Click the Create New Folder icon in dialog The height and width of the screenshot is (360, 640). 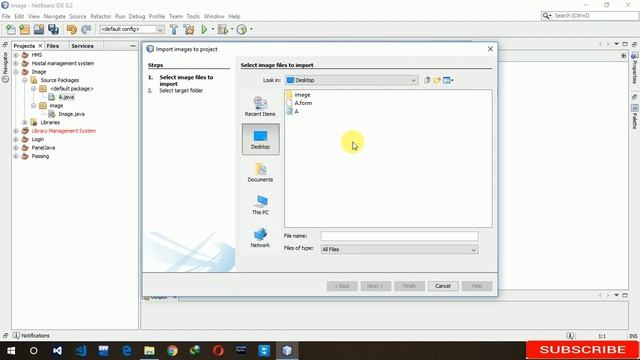437,80
